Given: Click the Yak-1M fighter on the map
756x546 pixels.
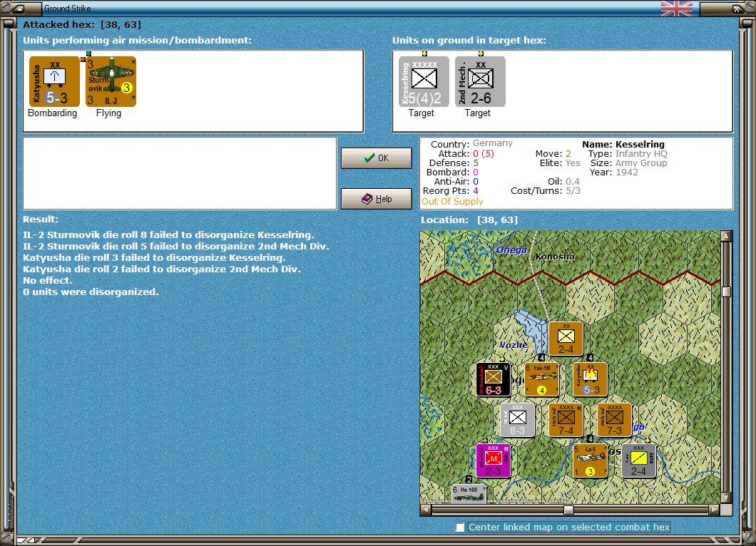Looking at the screenshot, I should pos(542,379).
